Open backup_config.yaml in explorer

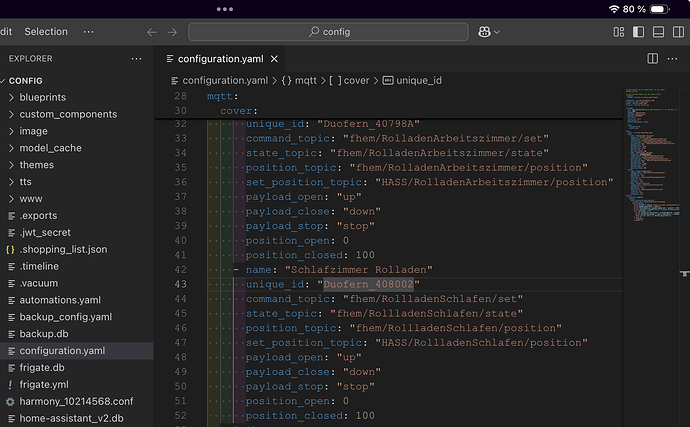point(66,317)
